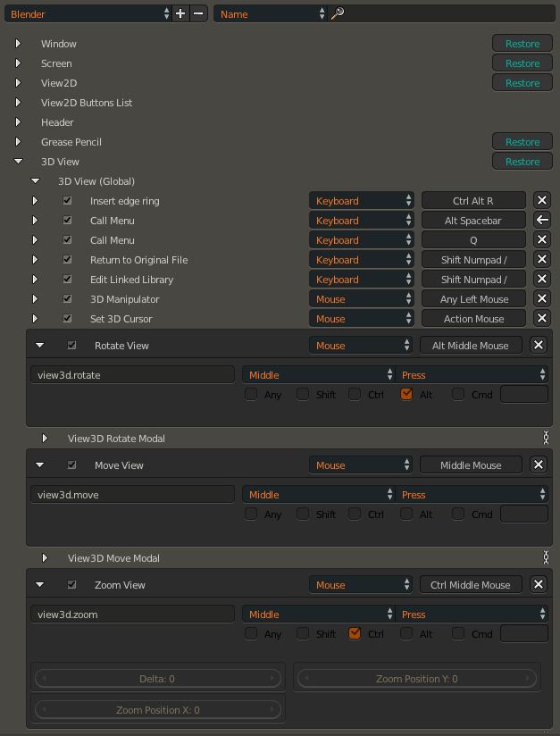Uncheck Alt modifier for Rotate View

point(407,394)
